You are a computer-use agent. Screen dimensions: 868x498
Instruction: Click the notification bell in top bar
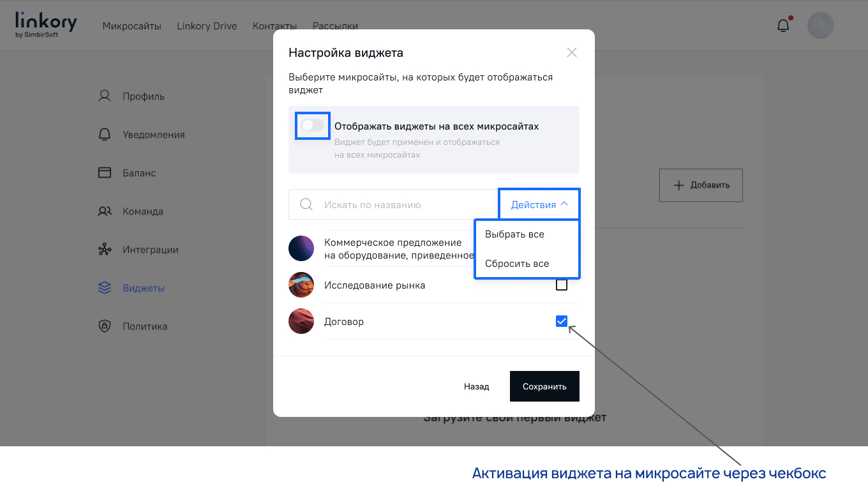click(x=784, y=25)
